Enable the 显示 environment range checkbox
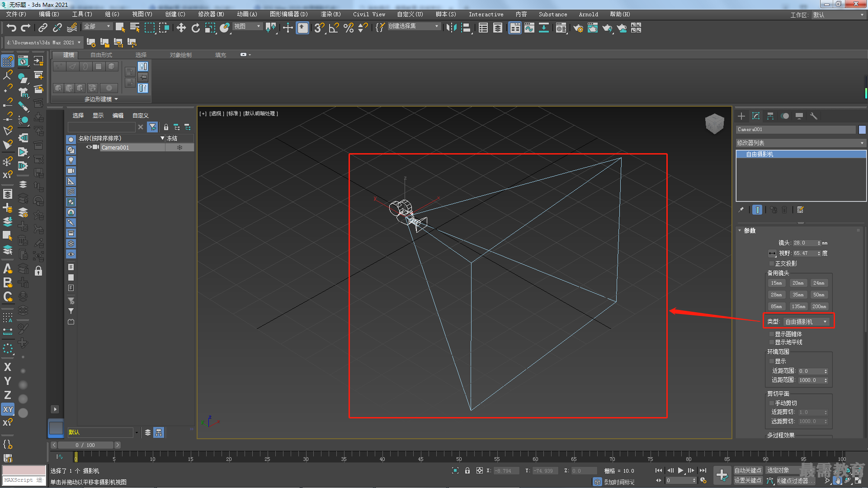 point(772,361)
